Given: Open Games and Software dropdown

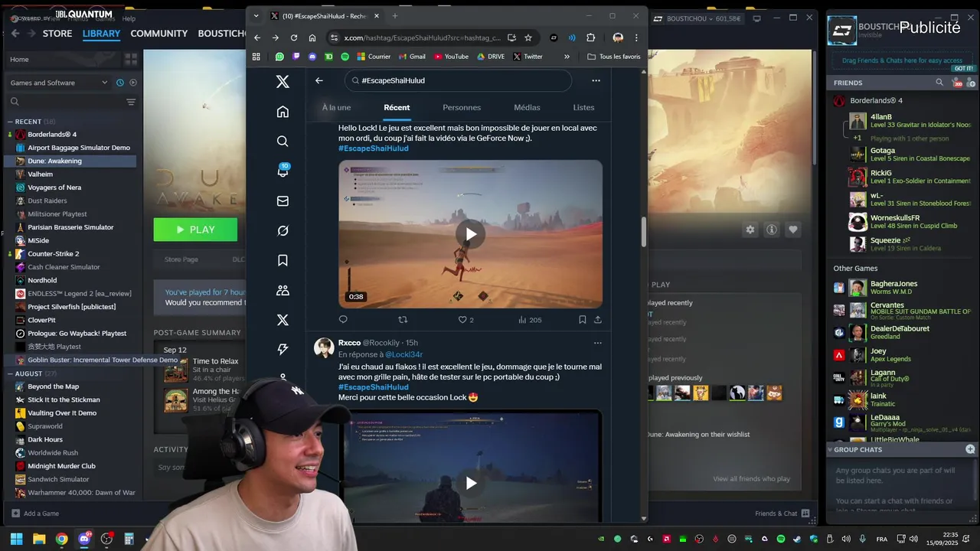Looking at the screenshot, I should pos(58,83).
